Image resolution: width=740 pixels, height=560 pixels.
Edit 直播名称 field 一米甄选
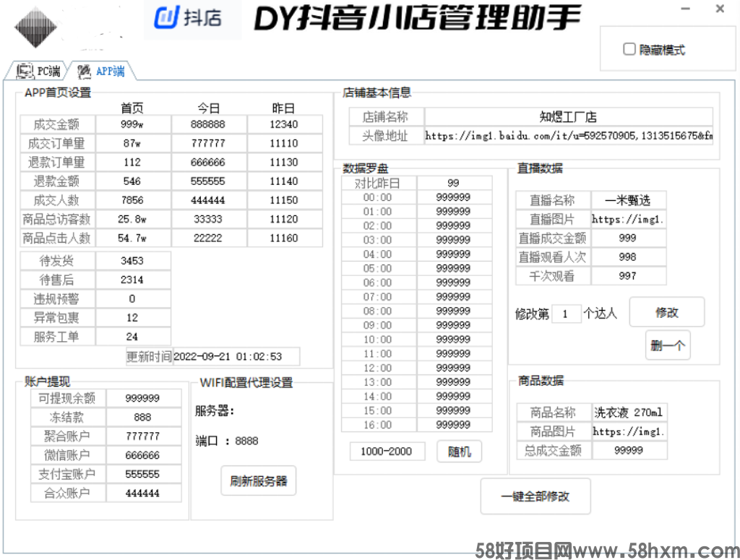click(629, 200)
